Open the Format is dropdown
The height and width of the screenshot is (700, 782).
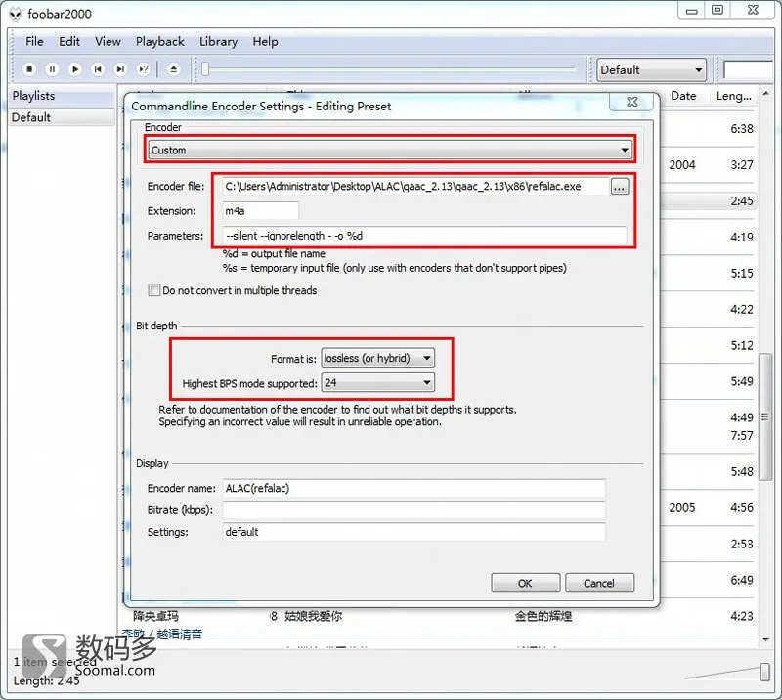[378, 358]
